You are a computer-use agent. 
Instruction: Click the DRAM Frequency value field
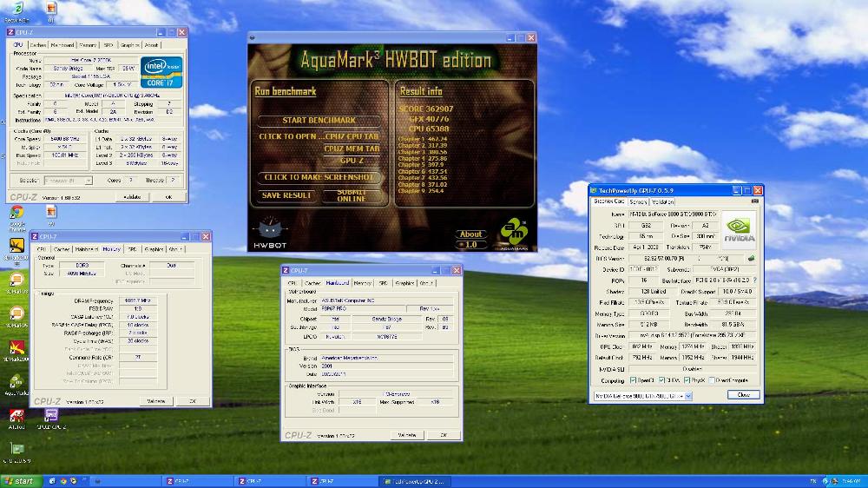click(138, 300)
